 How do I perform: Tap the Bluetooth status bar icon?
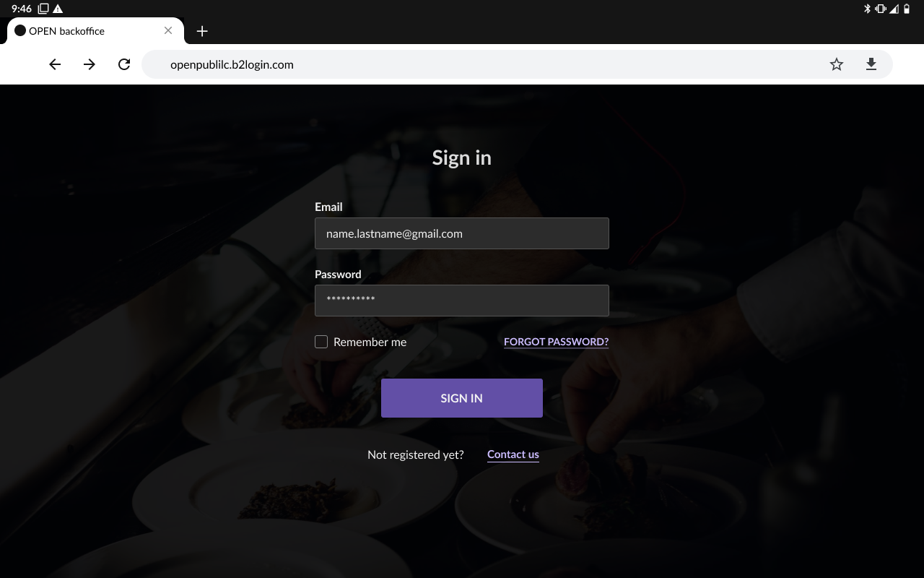(x=867, y=9)
